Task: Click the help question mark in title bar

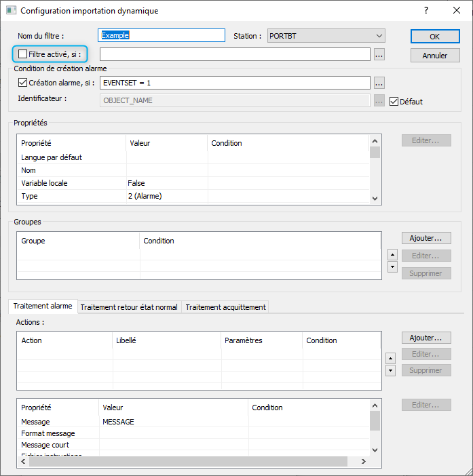Action: pos(425,11)
